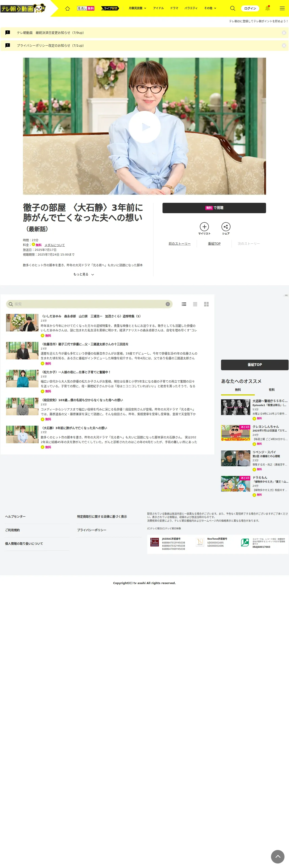289x868 pixels.
Task: Switch to grid view
Action: 206,304
